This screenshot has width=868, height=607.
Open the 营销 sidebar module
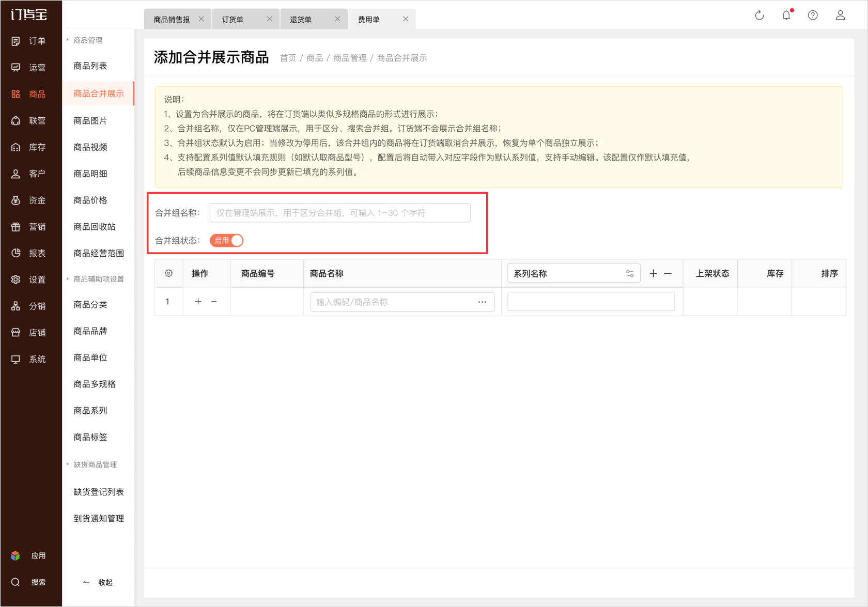(x=29, y=227)
